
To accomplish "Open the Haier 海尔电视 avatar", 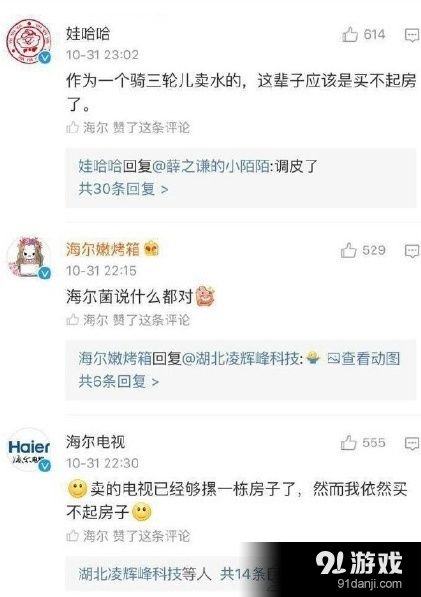I will click(x=29, y=450).
